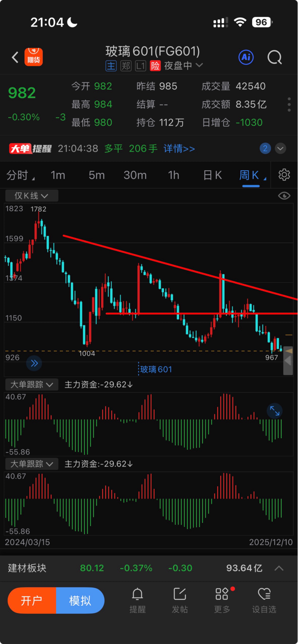The height and width of the screenshot is (644, 298).
Task: Tap the back arrow icon
Action: click(x=15, y=57)
